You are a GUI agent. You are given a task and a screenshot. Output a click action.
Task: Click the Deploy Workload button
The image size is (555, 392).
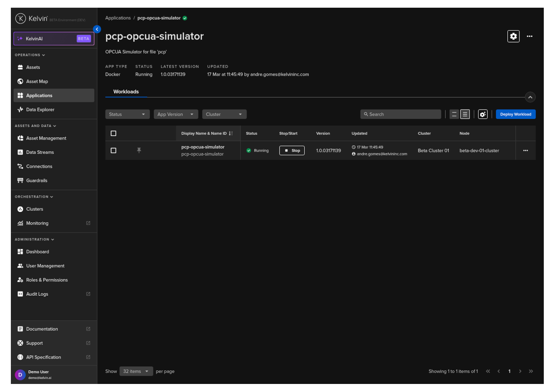click(x=515, y=114)
